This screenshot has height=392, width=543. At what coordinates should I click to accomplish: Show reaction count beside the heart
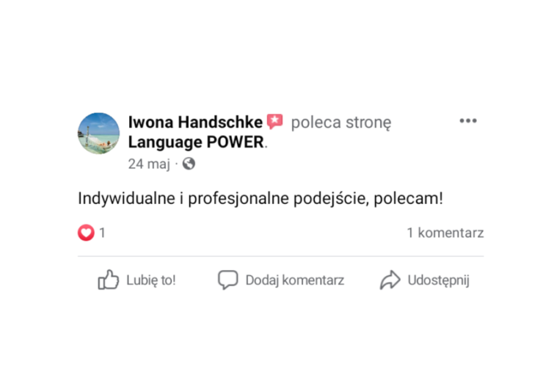[x=103, y=233]
